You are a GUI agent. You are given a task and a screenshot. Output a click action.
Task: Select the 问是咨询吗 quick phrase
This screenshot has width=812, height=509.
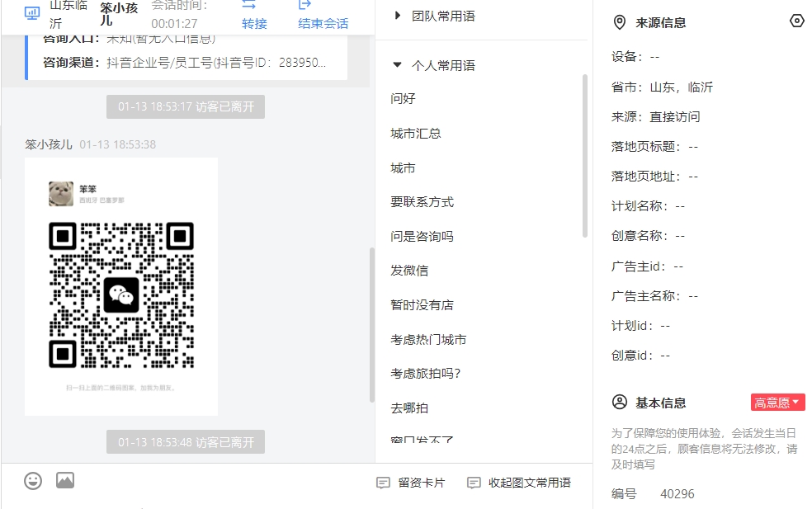click(x=422, y=237)
